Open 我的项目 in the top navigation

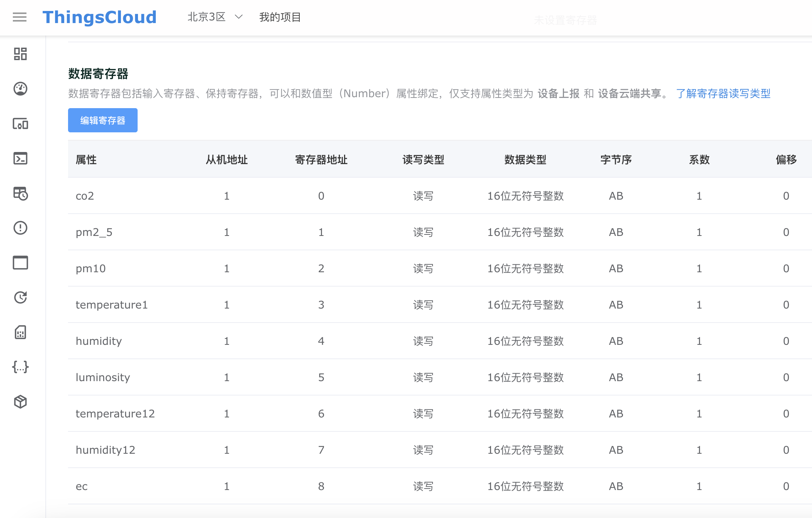tap(280, 17)
